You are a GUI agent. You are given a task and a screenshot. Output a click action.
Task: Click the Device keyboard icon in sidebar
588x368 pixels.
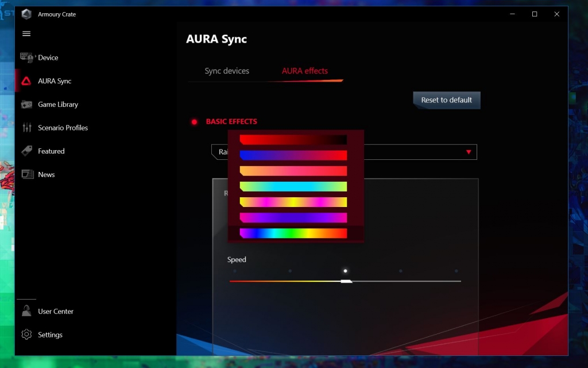[x=27, y=57]
